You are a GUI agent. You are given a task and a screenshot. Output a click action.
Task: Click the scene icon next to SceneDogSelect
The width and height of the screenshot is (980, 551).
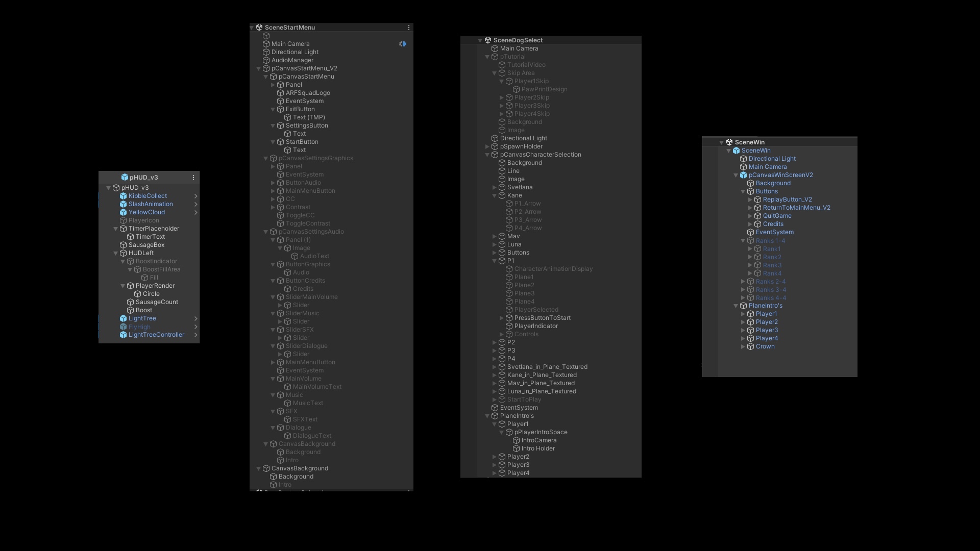pyautogui.click(x=488, y=40)
